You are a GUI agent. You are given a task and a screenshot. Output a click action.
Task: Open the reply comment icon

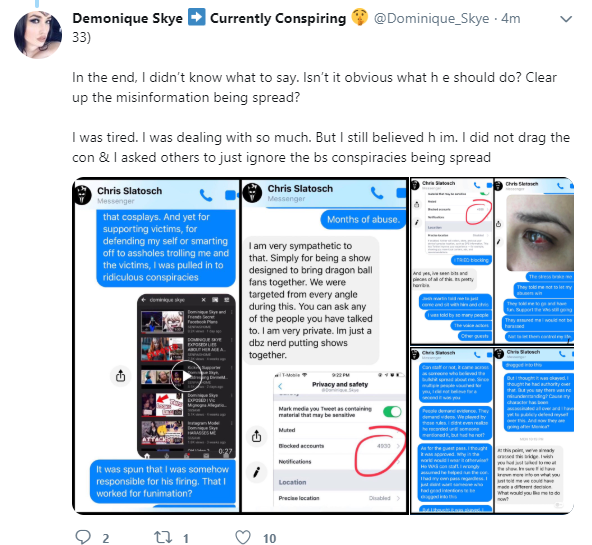click(83, 537)
